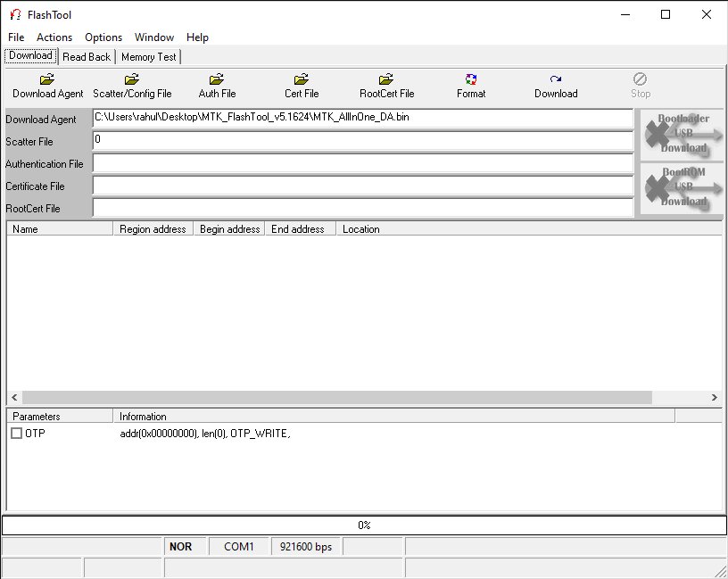Click the Authentication File label

[x=45, y=164]
